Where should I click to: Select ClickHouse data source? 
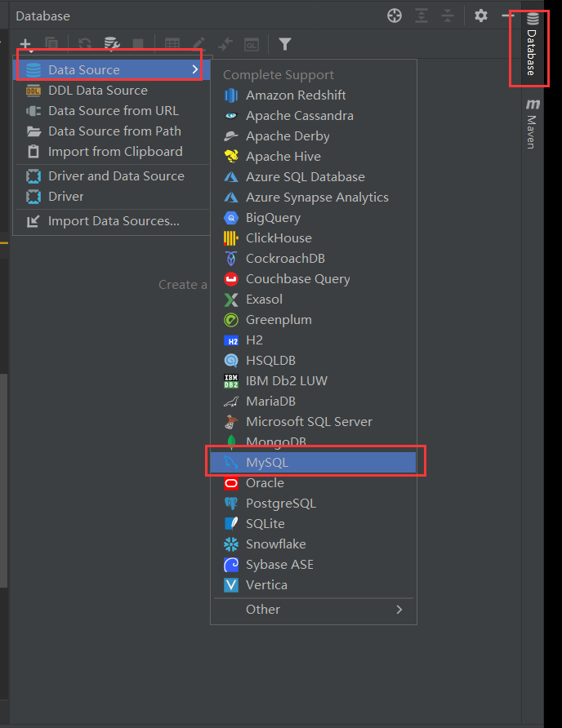[x=314, y=238]
